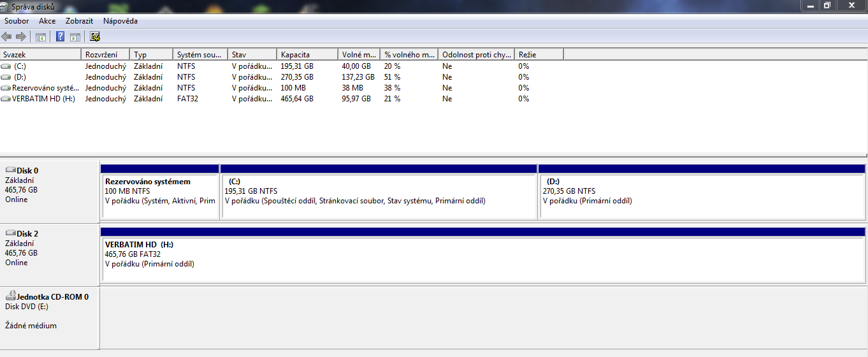Select the (D:) volume row in the list
868x357 pixels.
click(282, 77)
